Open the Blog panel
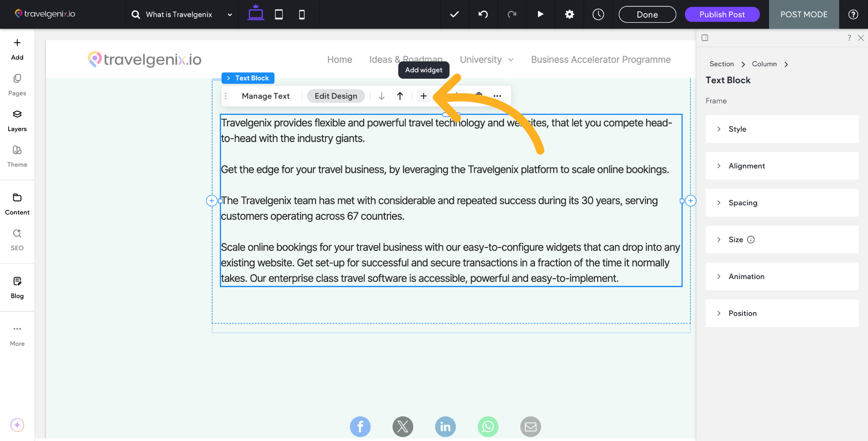 point(17,287)
